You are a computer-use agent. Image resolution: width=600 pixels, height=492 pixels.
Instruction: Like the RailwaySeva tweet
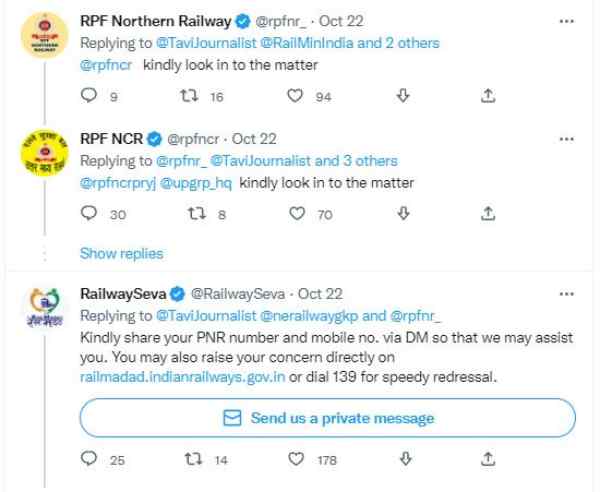(x=295, y=460)
